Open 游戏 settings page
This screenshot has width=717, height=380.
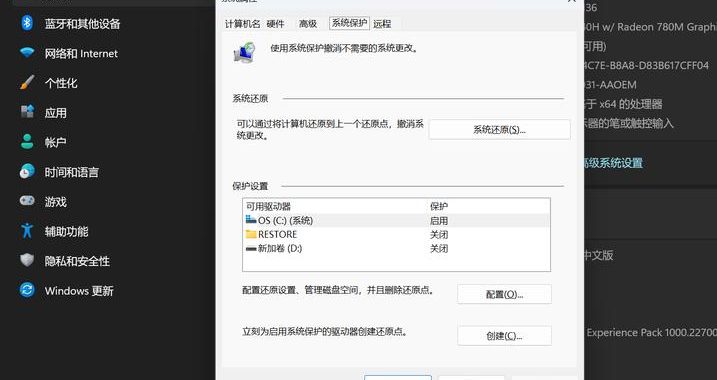(55, 202)
